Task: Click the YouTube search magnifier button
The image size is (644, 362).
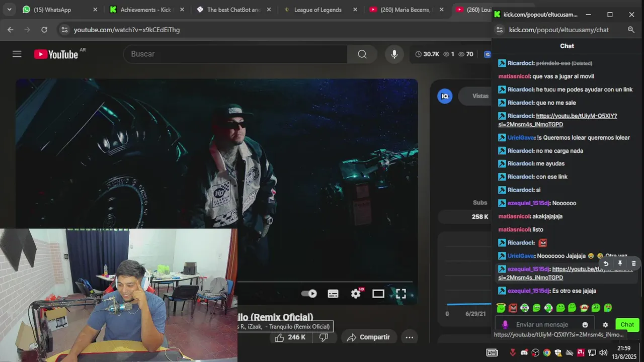Action: tap(362, 54)
